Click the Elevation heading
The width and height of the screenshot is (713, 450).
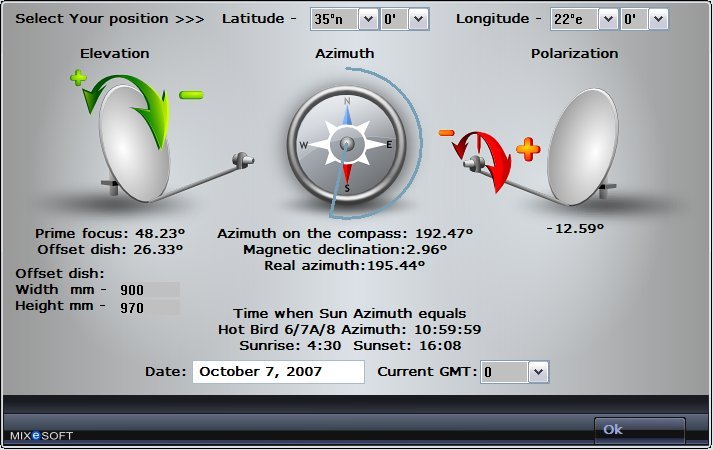[x=115, y=53]
